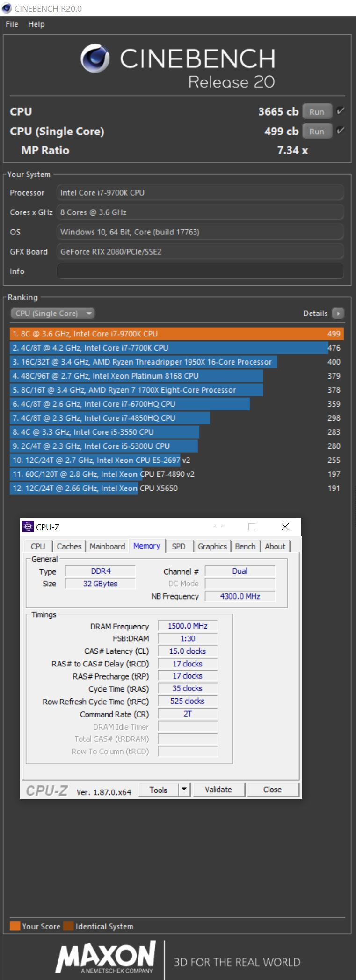The width and height of the screenshot is (356, 980).
Task: Toggle the CPU test checkbox
Action: pyautogui.click(x=341, y=111)
